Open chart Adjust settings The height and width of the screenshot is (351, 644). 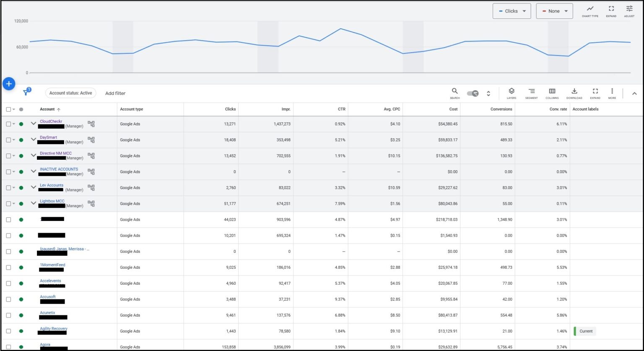point(629,11)
